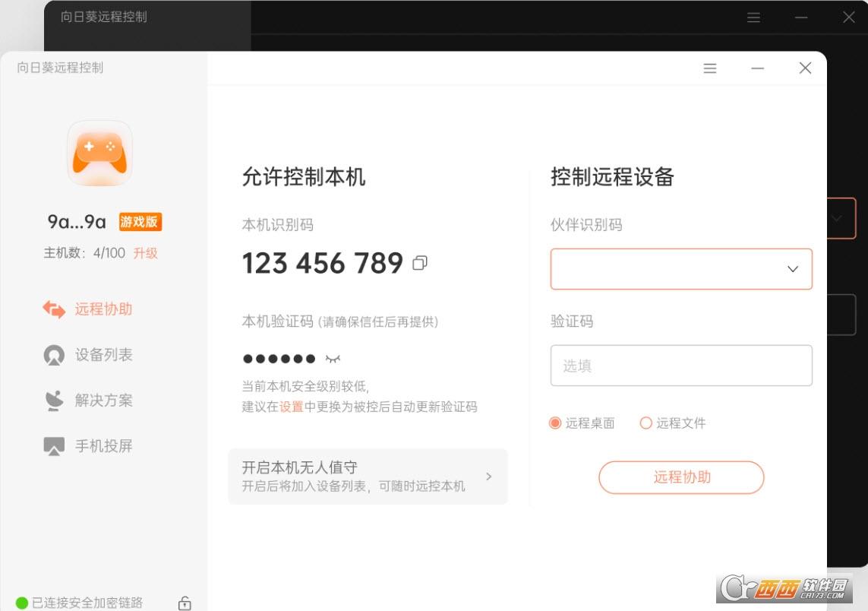Copy the device ID 123 456 789
868x611 pixels.
point(420,263)
